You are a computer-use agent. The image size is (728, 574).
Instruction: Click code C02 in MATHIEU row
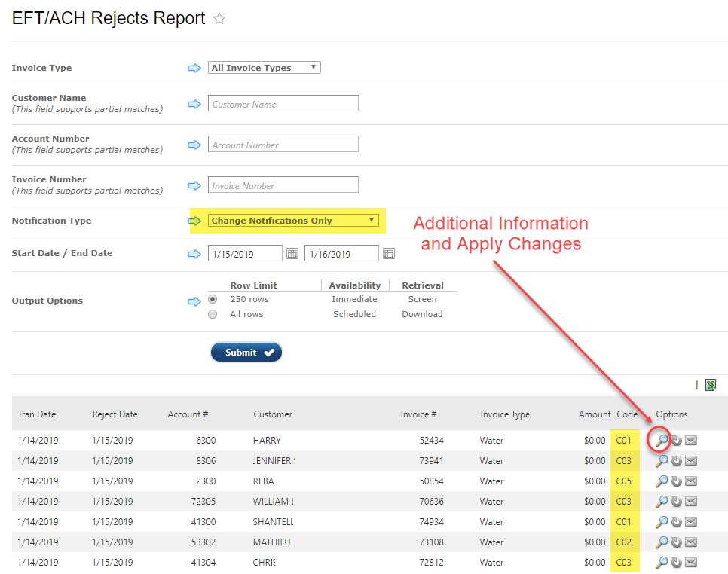pos(623,542)
